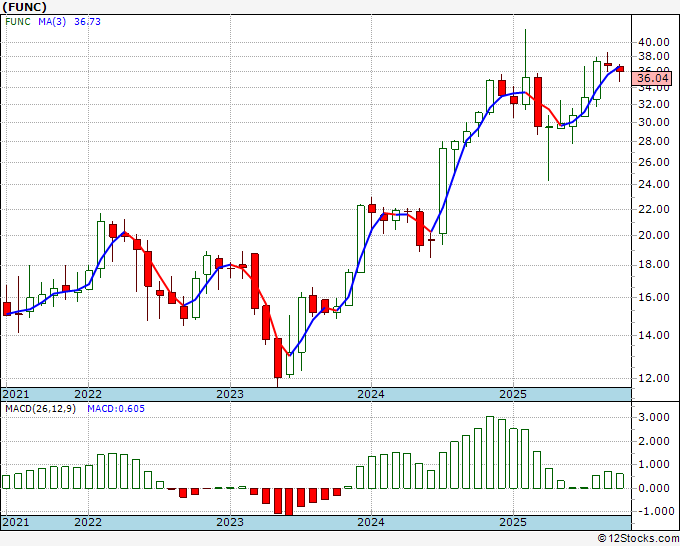Click the 2.000 MACD axis label
This screenshot has width=680, height=546.
pyautogui.click(x=654, y=441)
